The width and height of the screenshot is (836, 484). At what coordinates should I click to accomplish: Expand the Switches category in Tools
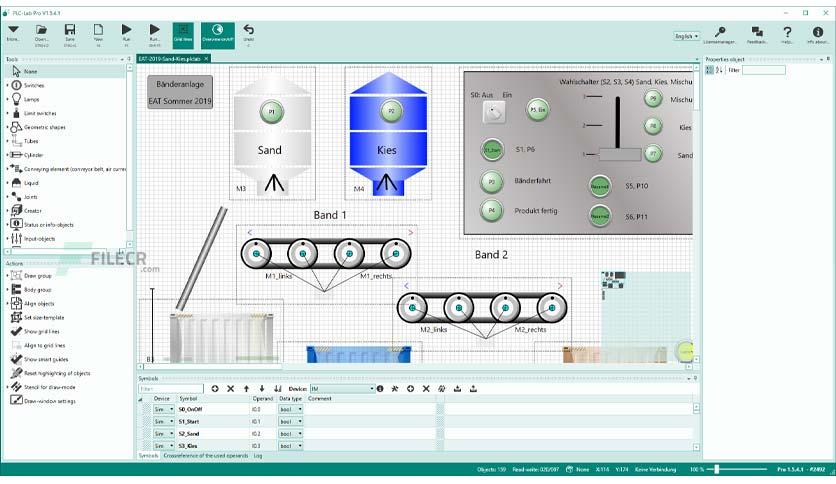click(x=7, y=85)
